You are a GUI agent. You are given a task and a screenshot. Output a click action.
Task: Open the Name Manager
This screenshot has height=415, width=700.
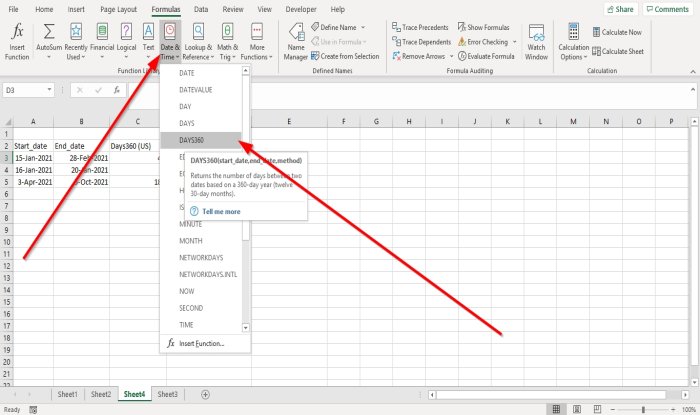point(296,42)
